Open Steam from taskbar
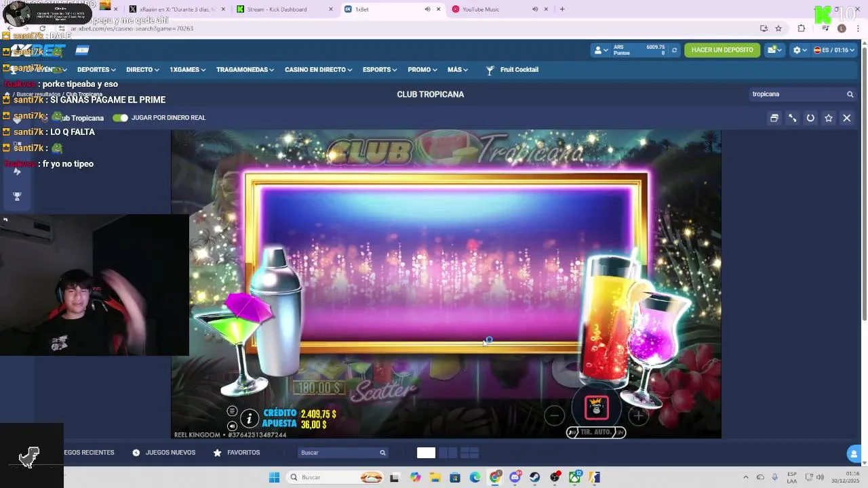The height and width of the screenshot is (488, 868). tap(535, 477)
